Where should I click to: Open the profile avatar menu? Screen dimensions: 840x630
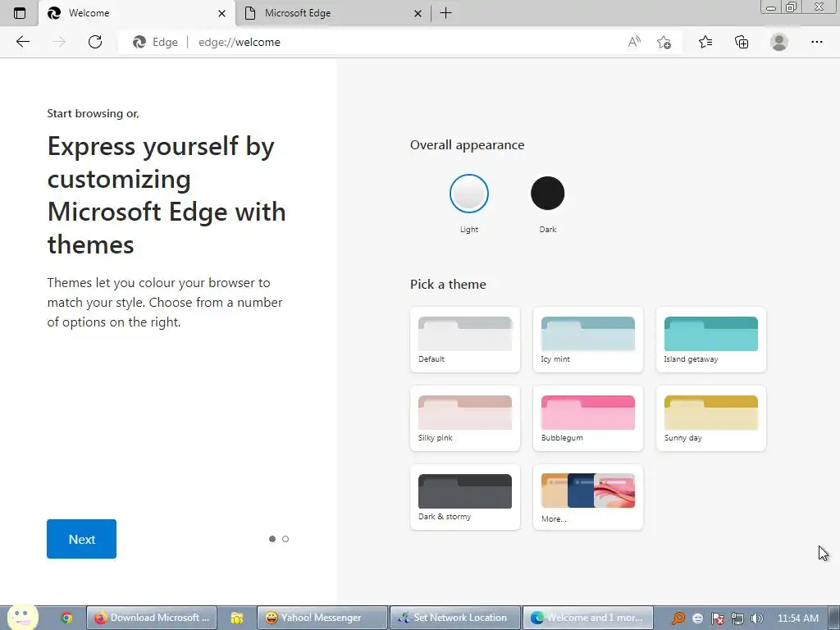(779, 42)
